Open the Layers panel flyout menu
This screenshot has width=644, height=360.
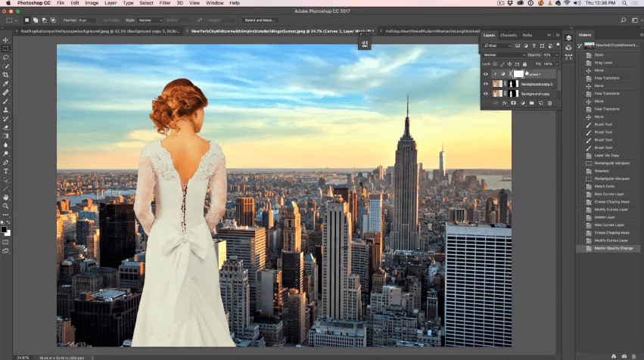[557, 36]
